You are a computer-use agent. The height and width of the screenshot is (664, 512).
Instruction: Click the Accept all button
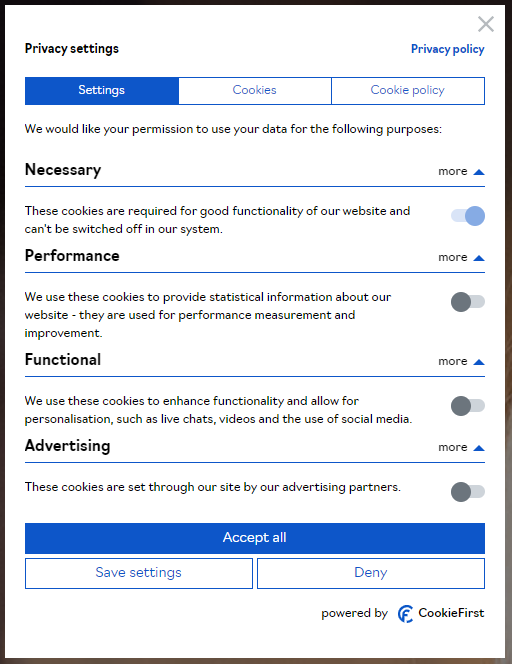[x=255, y=538]
